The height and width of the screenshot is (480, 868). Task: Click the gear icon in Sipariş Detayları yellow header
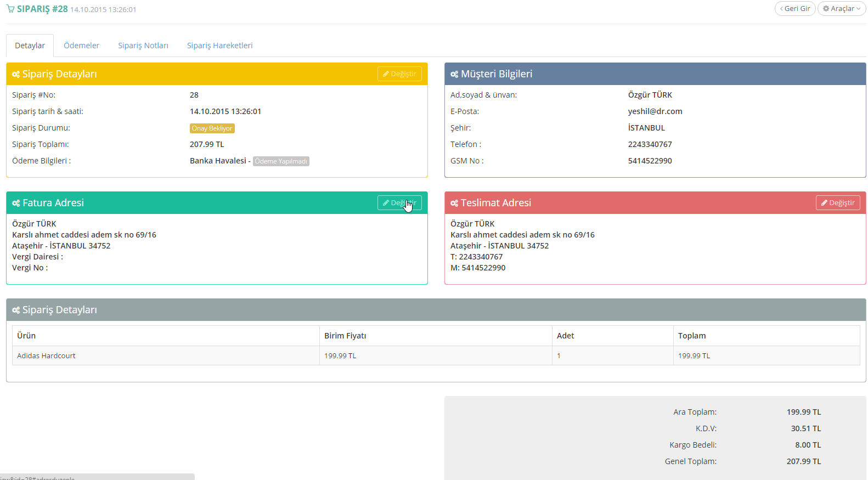tap(16, 75)
